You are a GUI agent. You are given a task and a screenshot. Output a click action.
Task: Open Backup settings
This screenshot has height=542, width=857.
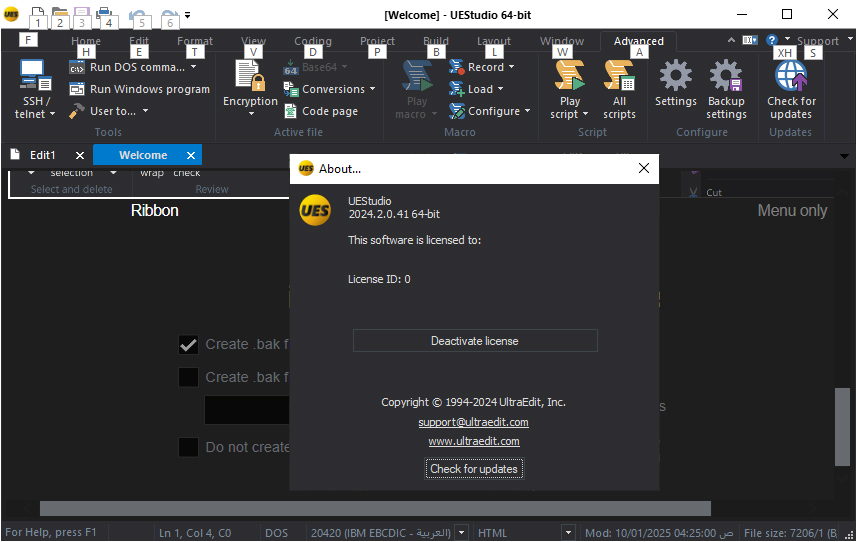[x=726, y=89]
